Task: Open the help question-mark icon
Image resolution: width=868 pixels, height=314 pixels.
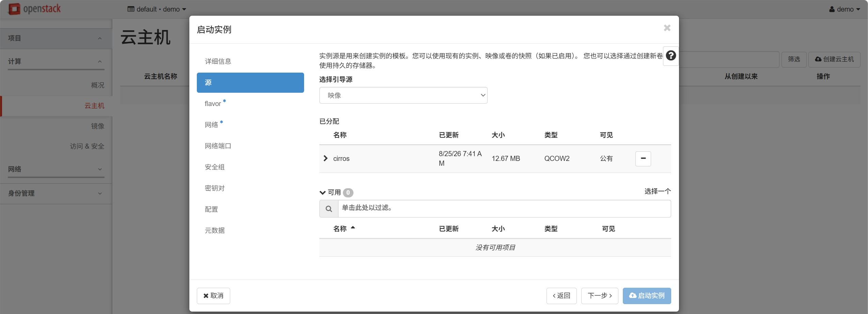Action: tap(670, 56)
